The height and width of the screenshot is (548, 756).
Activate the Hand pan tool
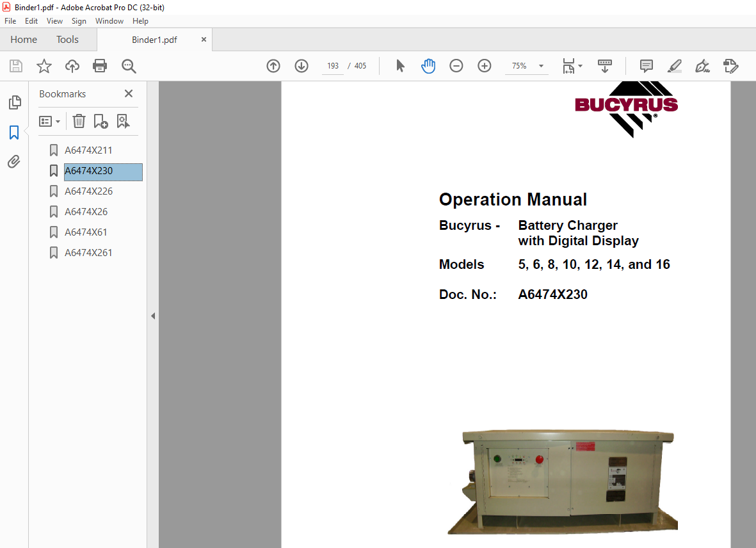click(428, 66)
